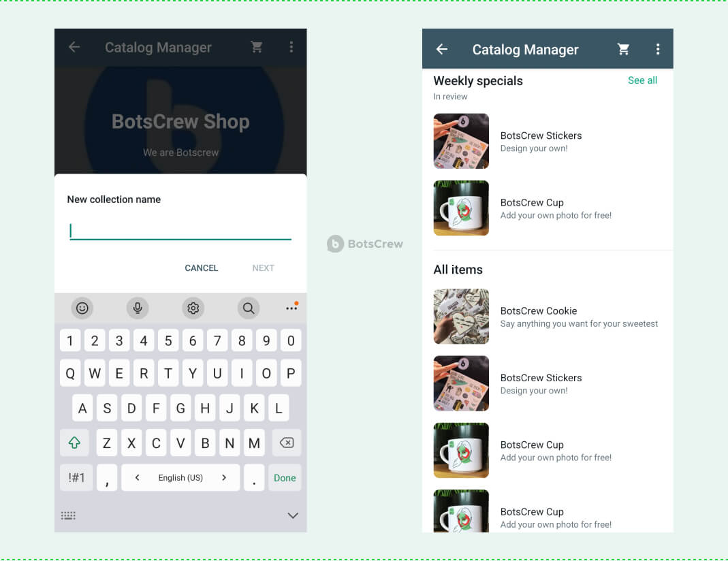The image size is (728, 561).
Task: Tap the M key
Action: pos(254,443)
